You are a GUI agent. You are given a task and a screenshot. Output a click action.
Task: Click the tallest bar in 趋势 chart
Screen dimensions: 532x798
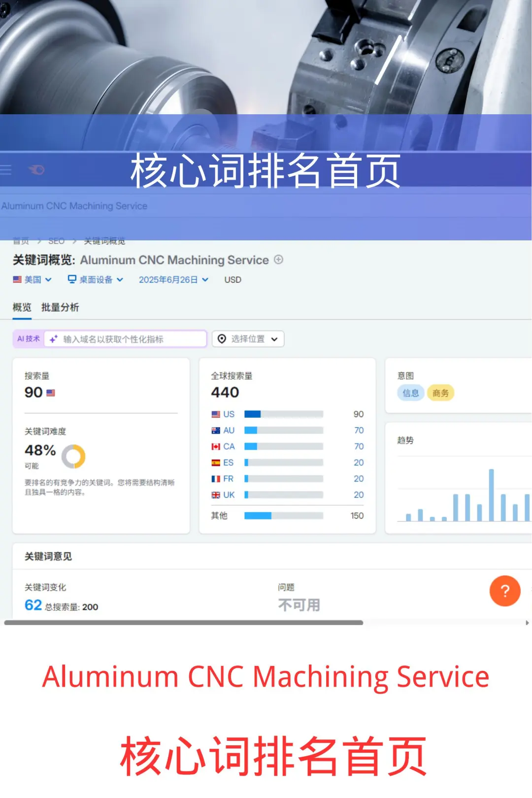click(x=491, y=495)
